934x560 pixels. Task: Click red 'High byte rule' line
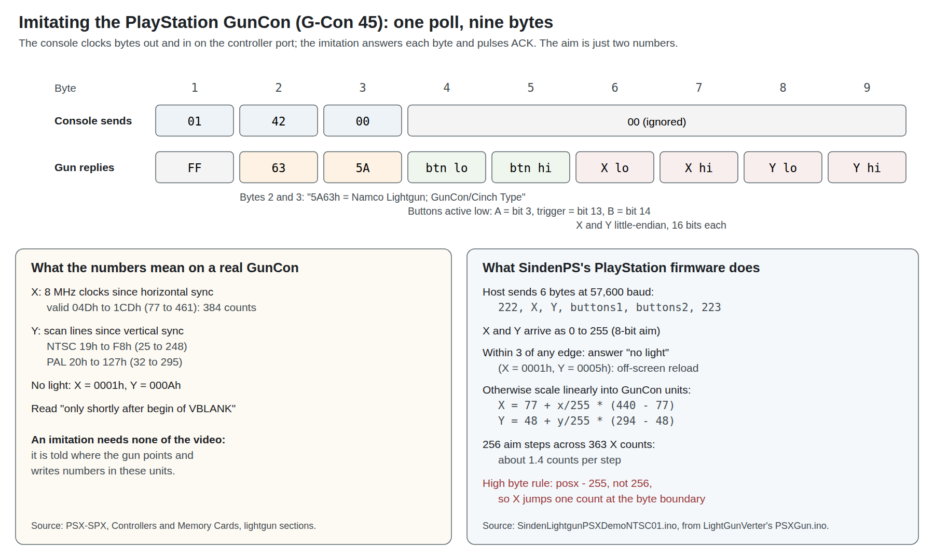567,483
